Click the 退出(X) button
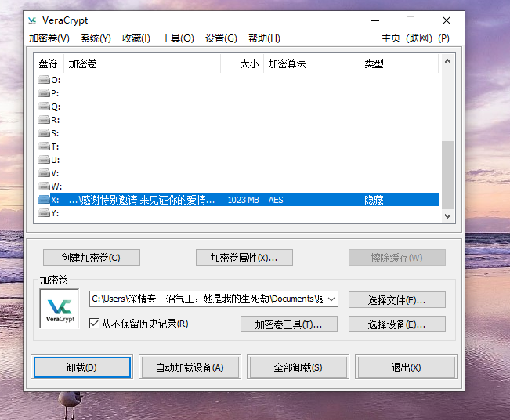The width and height of the screenshot is (510, 420). click(407, 367)
